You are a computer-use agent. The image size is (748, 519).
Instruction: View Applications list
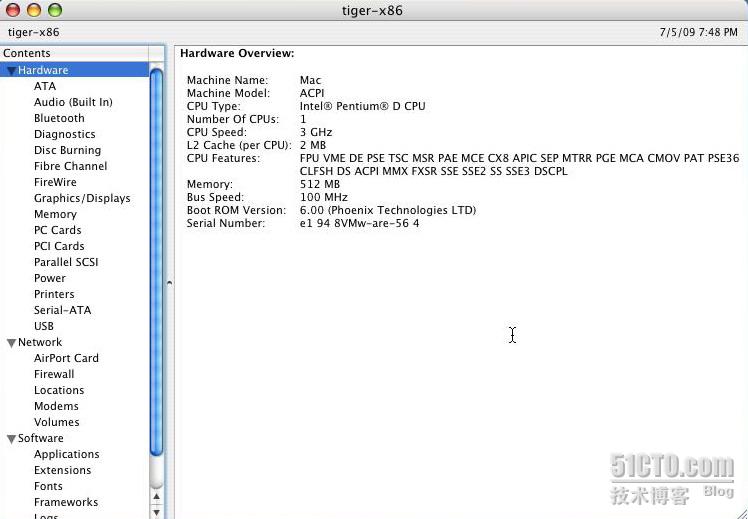click(66, 454)
